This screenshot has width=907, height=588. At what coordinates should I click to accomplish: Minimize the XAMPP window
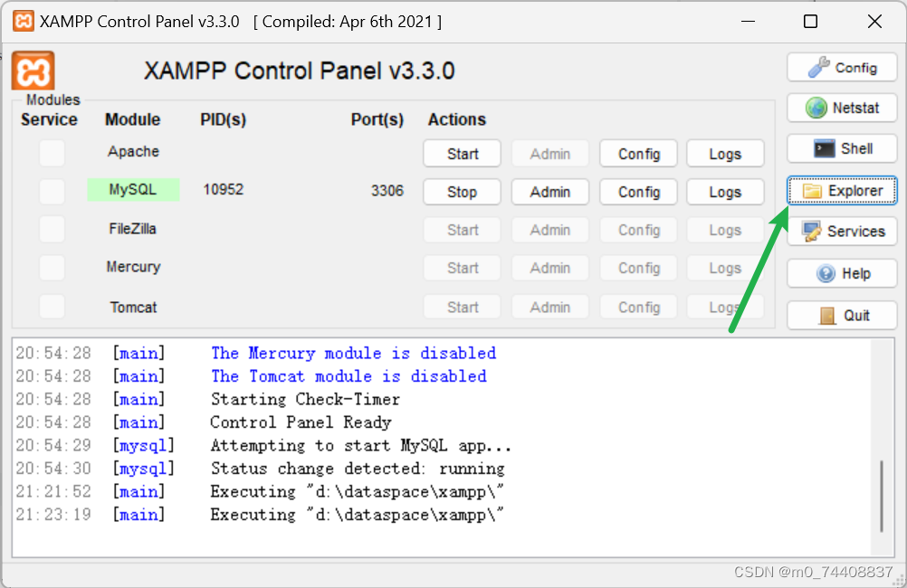[749, 22]
